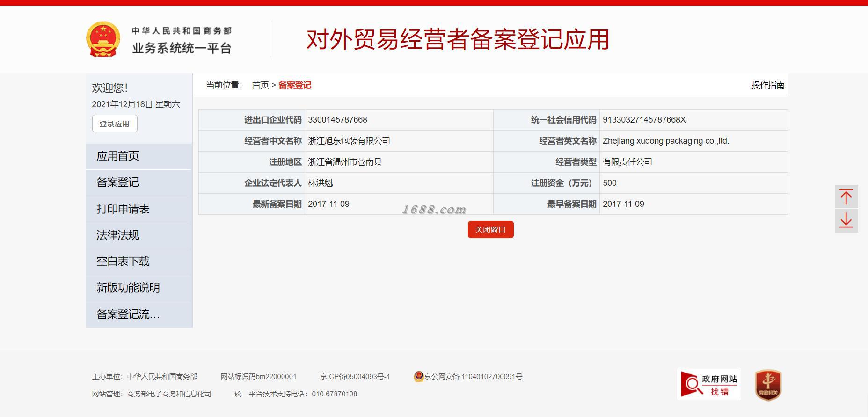Open 空白表下载 sidebar item

(x=139, y=262)
